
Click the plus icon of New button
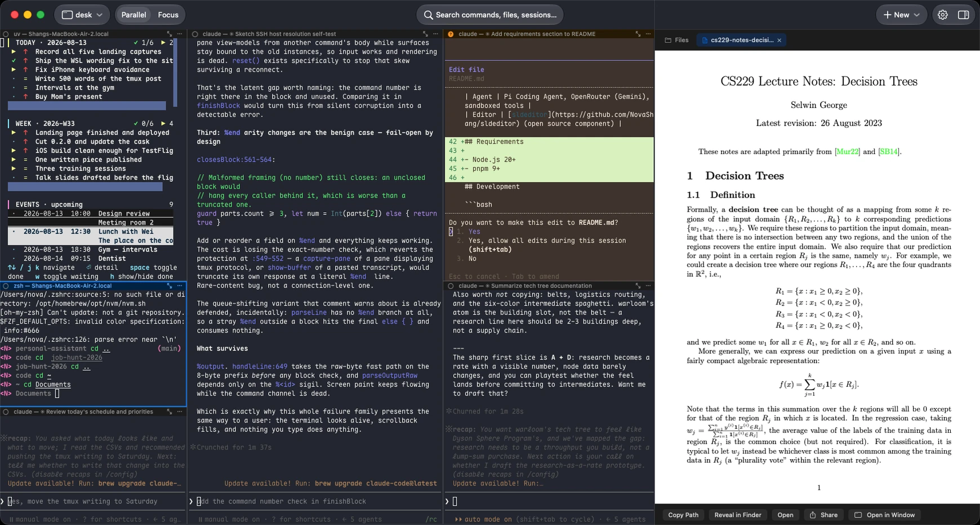pos(887,15)
